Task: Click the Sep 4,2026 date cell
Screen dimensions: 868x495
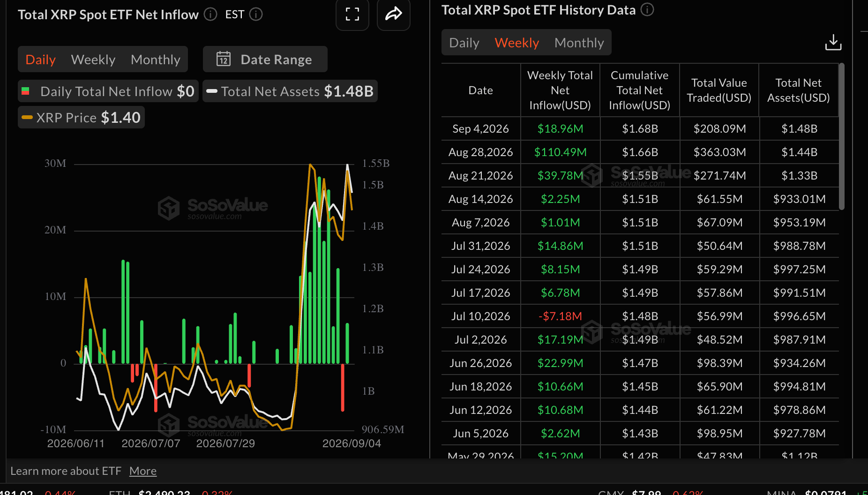Action: point(481,128)
